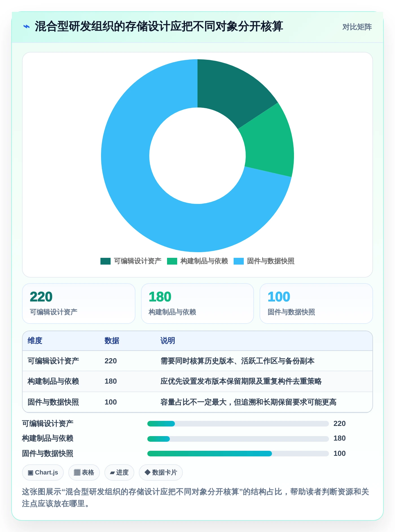Select the 100 固件与数据快照 data card
The width and height of the screenshot is (395, 532).
pos(316,304)
